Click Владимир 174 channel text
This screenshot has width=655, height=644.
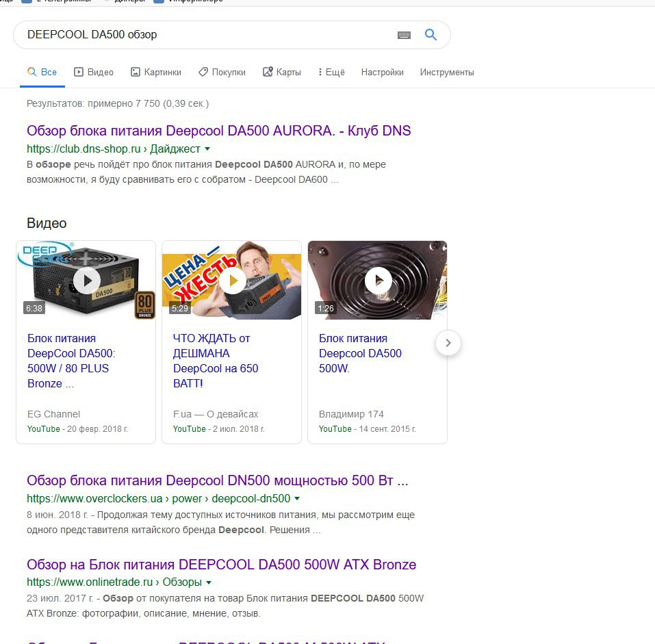point(351,414)
